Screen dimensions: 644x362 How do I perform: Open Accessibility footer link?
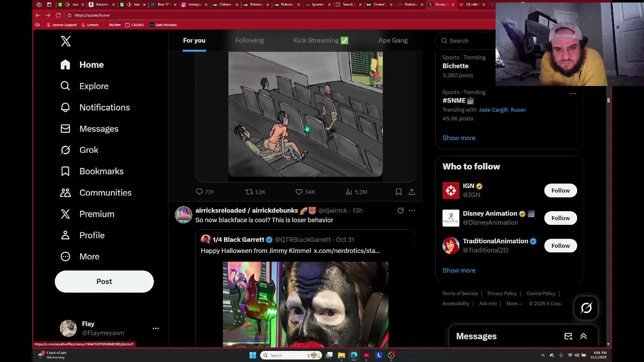point(456,304)
